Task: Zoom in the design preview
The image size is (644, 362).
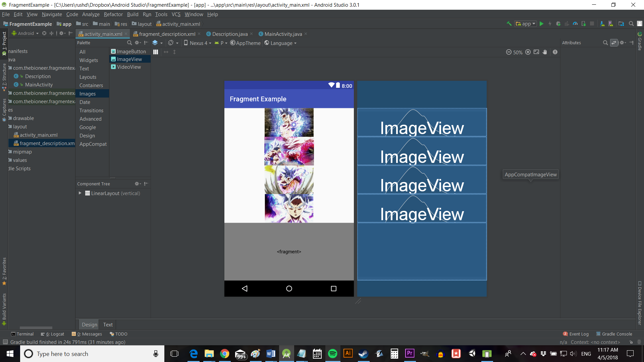Action: 528,52
